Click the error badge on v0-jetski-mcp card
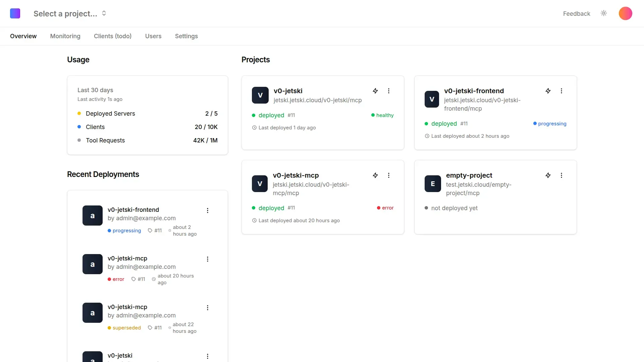This screenshot has width=644, height=362. [x=385, y=208]
